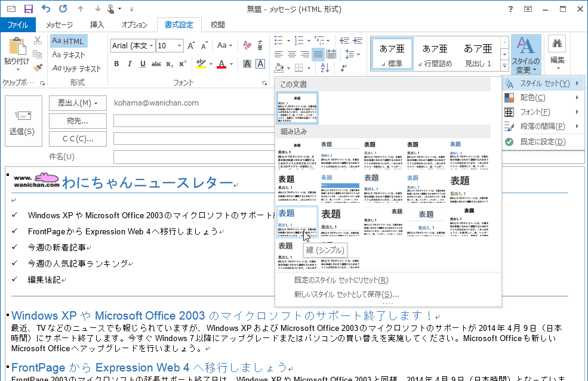Decrease indent of paragraph

coord(344,41)
